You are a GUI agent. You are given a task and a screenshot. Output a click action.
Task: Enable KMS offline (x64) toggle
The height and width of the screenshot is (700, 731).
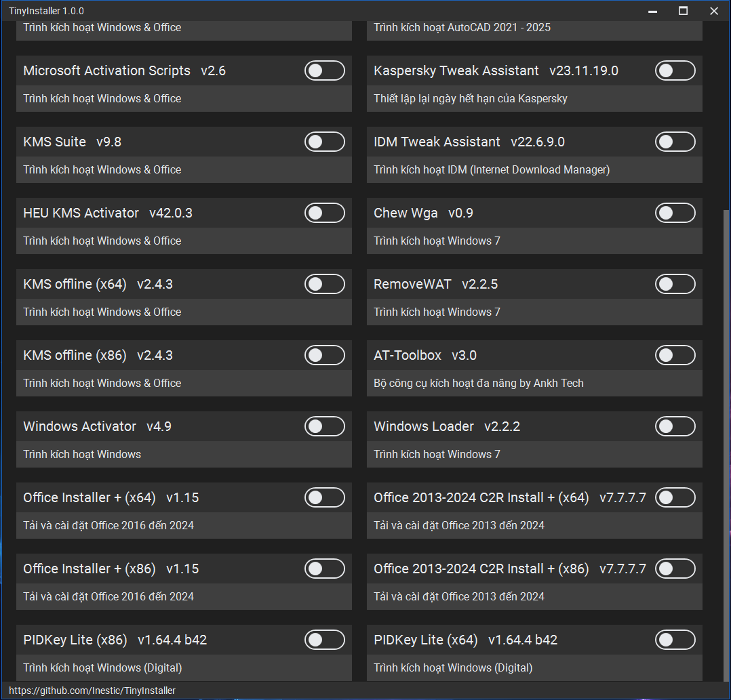pyautogui.click(x=324, y=284)
